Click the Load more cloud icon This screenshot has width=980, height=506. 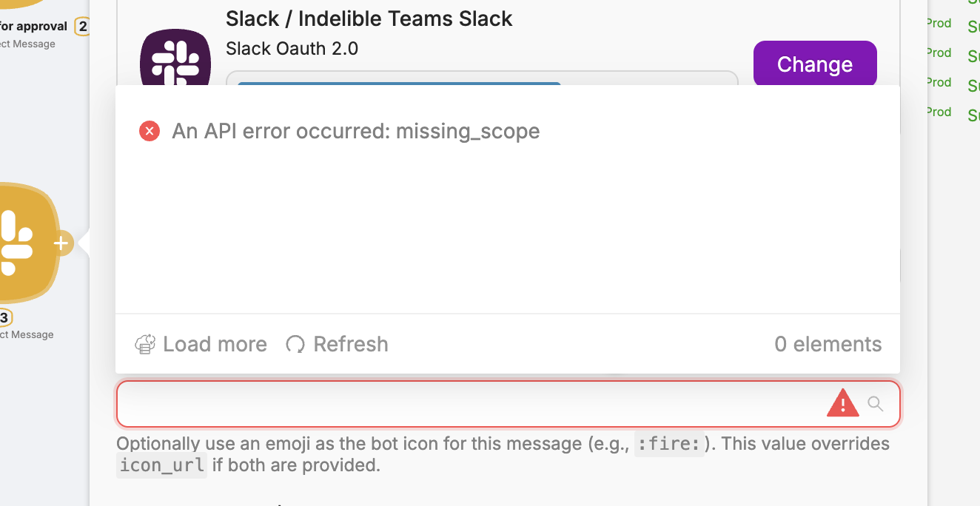(x=145, y=344)
